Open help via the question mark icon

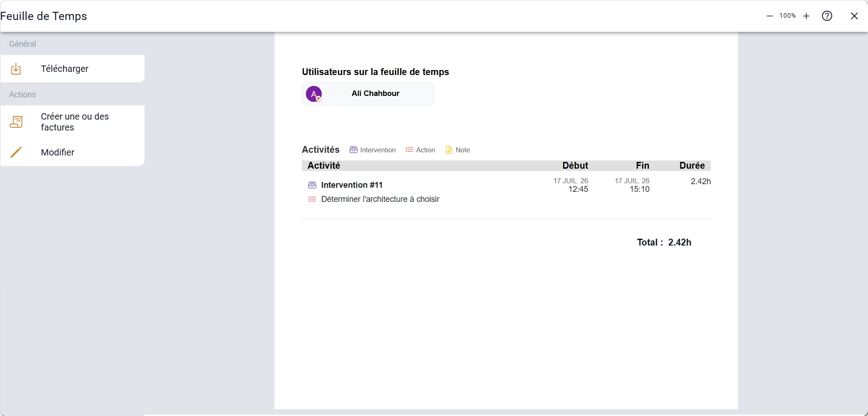coord(827,16)
